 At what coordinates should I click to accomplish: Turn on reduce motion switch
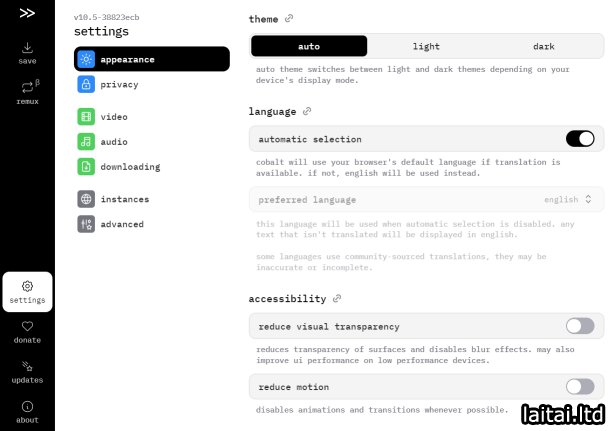(x=579, y=386)
